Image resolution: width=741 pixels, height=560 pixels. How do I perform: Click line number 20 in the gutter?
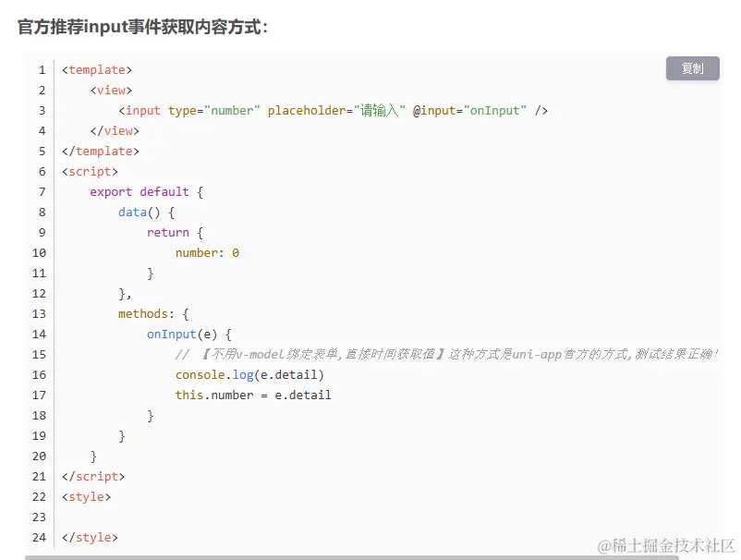[39, 456]
